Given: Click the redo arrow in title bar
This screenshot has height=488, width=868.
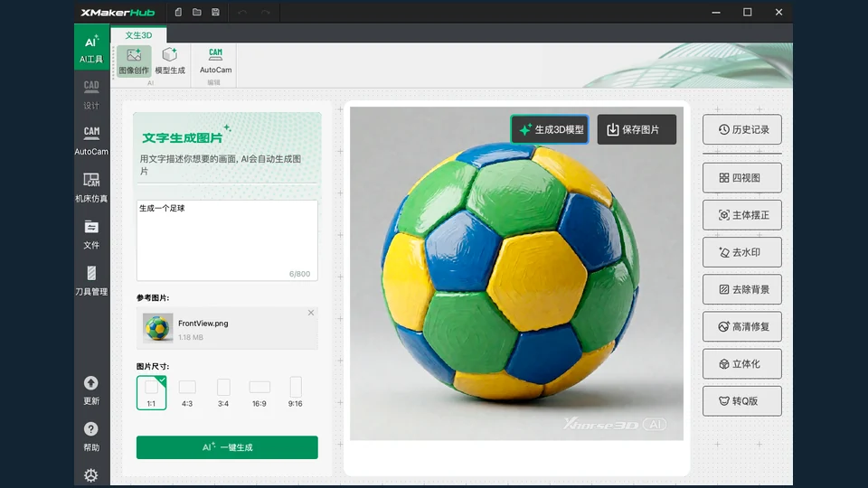Looking at the screenshot, I should (266, 12).
